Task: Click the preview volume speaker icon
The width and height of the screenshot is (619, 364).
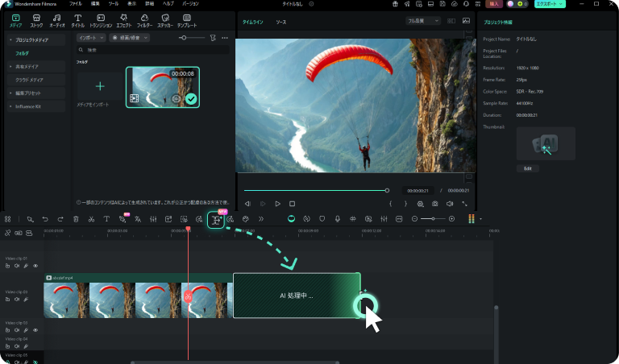Action: (450, 204)
